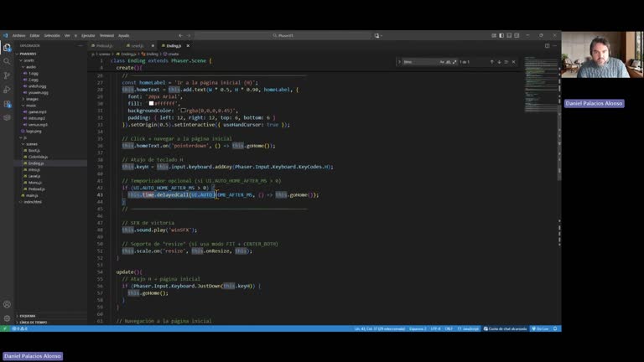The image size is (644, 362).
Task: Open the Archivo menu
Action: pyautogui.click(x=18, y=36)
